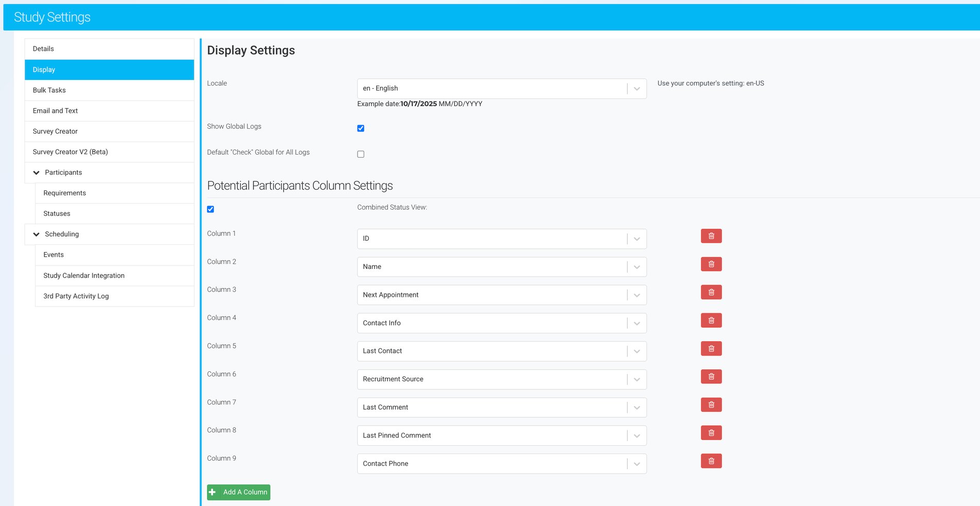The image size is (980, 506).
Task: Uncheck Show Global Logs checkbox
Action: coord(361,128)
